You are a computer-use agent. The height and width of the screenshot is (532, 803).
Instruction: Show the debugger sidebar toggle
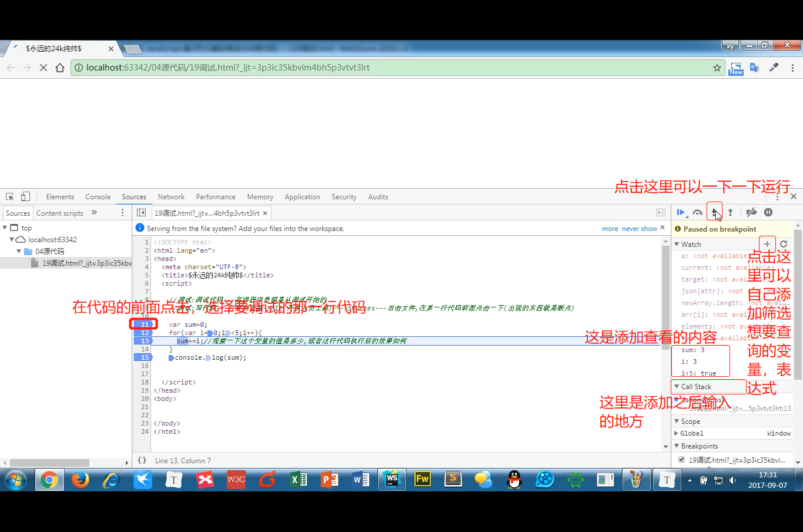click(661, 213)
